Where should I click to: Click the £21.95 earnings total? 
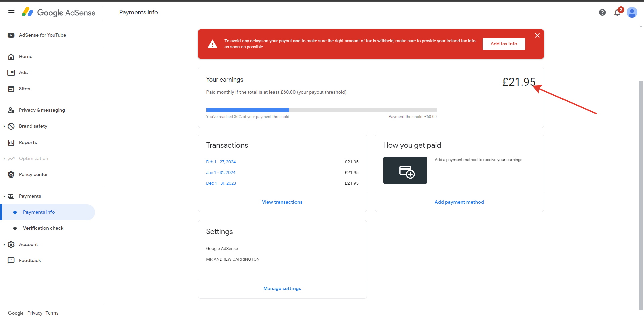(x=519, y=82)
